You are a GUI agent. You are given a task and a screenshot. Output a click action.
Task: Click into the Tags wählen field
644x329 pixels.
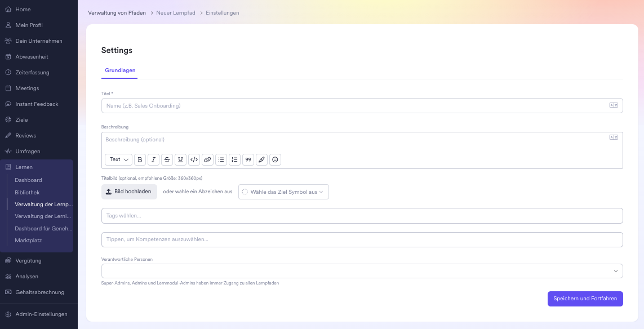point(362,216)
